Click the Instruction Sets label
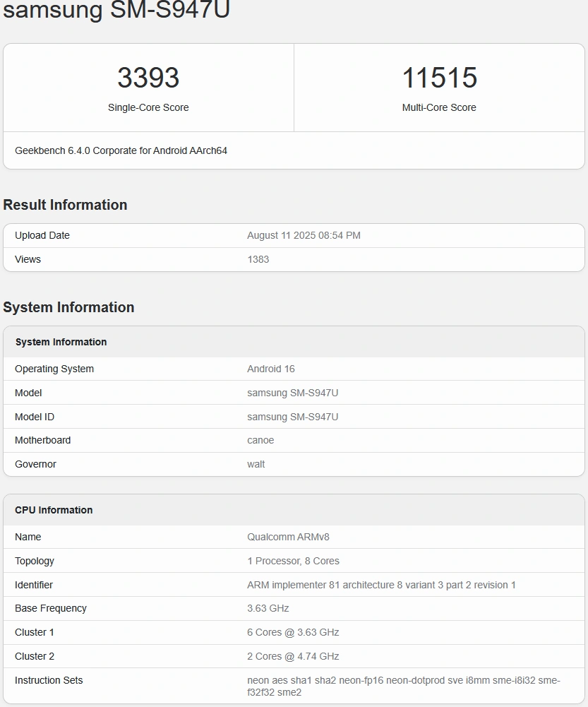The image size is (588, 707). [49, 680]
